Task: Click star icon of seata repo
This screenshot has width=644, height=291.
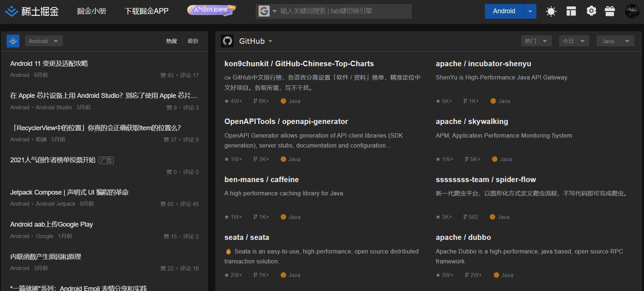Action: (x=227, y=275)
